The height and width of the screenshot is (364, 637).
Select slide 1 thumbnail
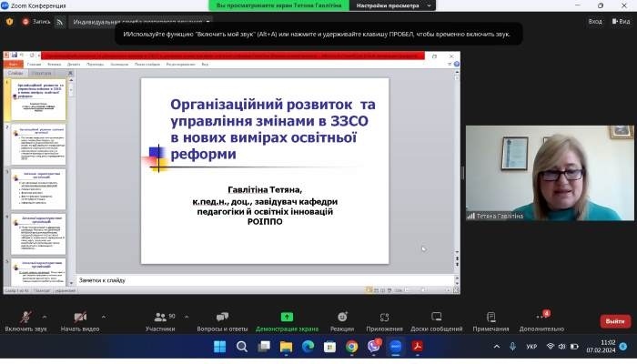38,100
